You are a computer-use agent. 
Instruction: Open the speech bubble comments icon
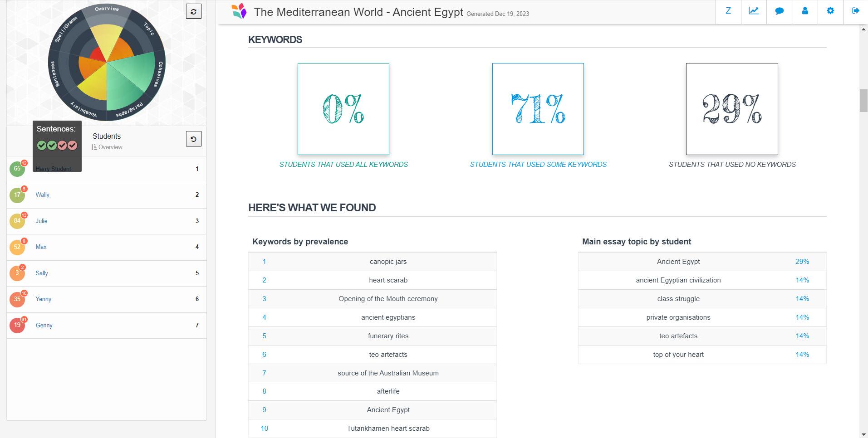[x=779, y=11]
